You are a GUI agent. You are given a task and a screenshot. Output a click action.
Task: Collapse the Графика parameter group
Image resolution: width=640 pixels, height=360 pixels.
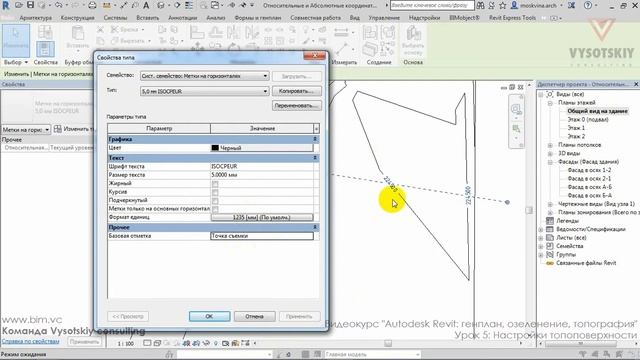point(315,139)
